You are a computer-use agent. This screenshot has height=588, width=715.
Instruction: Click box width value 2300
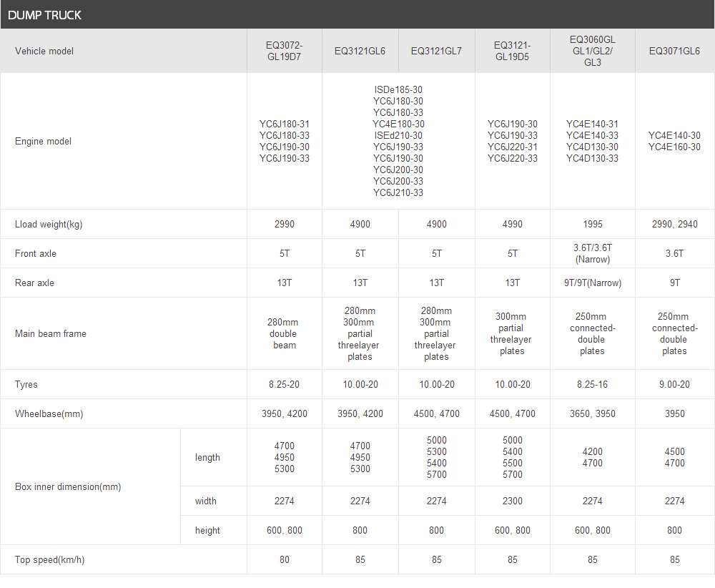(x=513, y=501)
